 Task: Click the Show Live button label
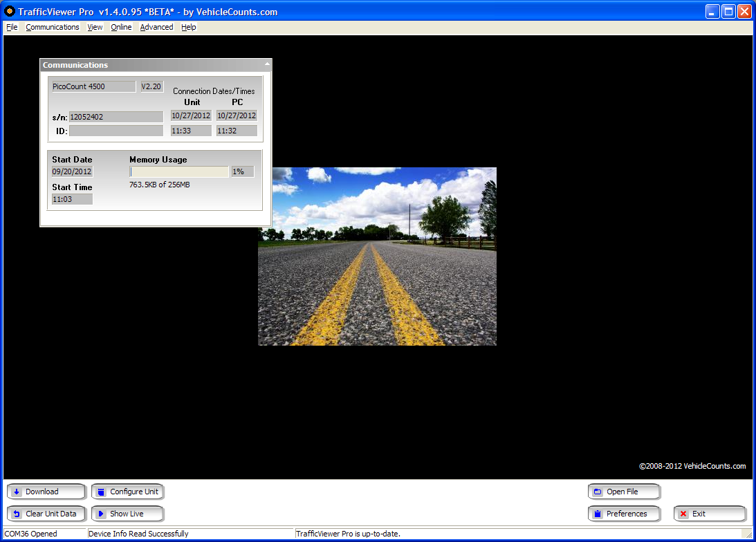pos(127,514)
